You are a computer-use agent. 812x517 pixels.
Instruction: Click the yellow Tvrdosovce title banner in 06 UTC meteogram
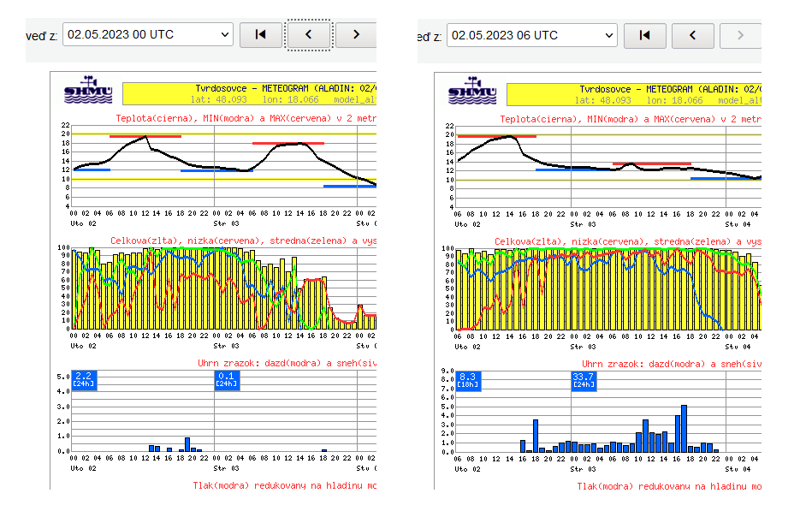[633, 93]
